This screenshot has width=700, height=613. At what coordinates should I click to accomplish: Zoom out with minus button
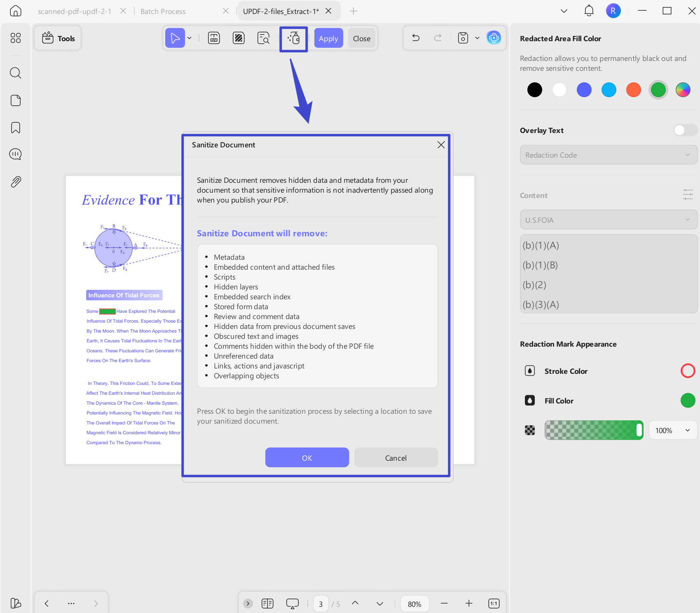point(444,604)
